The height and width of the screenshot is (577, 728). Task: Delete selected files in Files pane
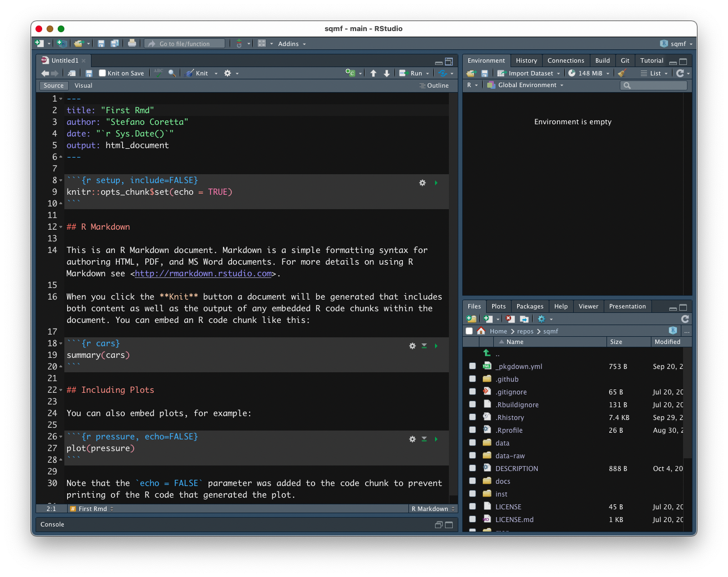510,319
